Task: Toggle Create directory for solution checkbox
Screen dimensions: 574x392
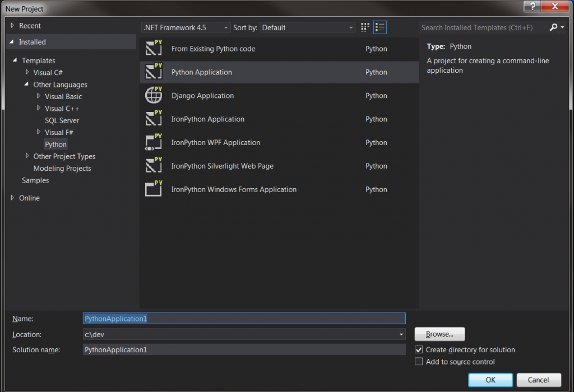Action: click(x=419, y=349)
